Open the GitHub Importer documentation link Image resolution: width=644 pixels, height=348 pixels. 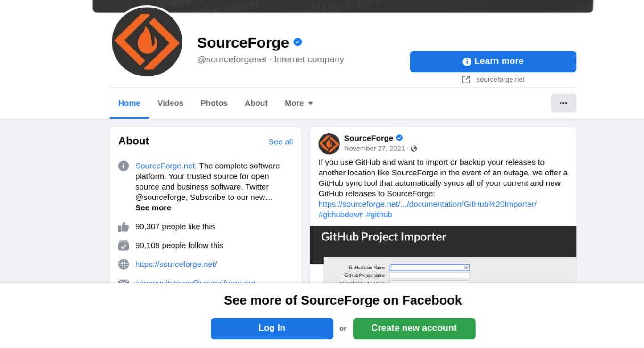[x=428, y=204]
